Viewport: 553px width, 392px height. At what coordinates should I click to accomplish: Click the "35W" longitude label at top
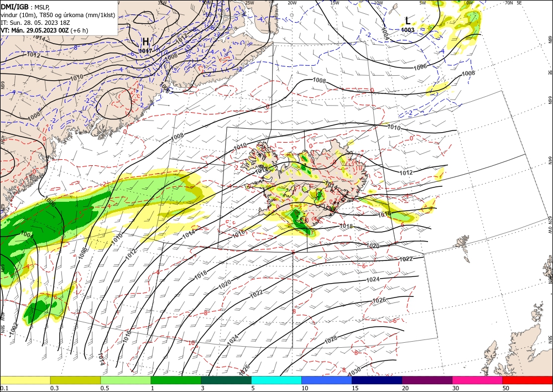tap(162, 3)
